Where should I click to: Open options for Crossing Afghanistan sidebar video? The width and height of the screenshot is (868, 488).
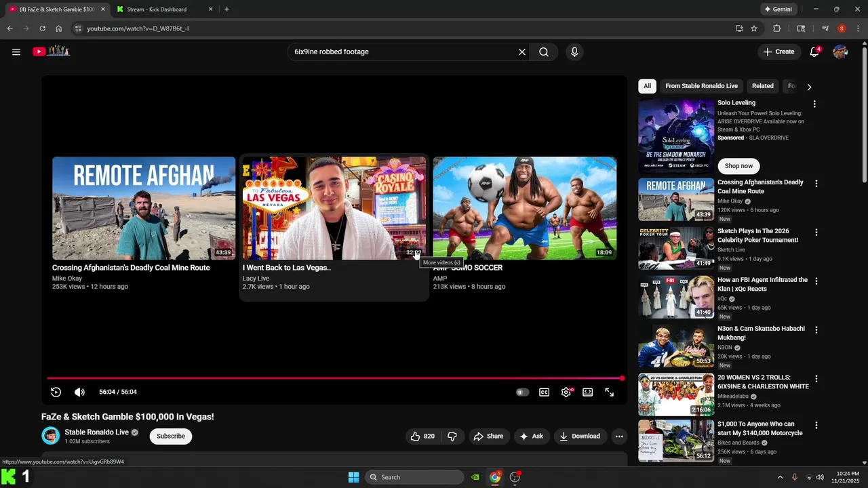[816, 184]
